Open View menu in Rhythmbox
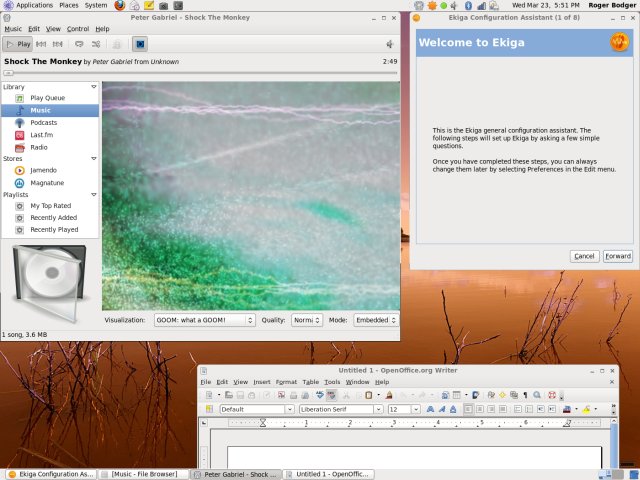 pyautogui.click(x=53, y=29)
